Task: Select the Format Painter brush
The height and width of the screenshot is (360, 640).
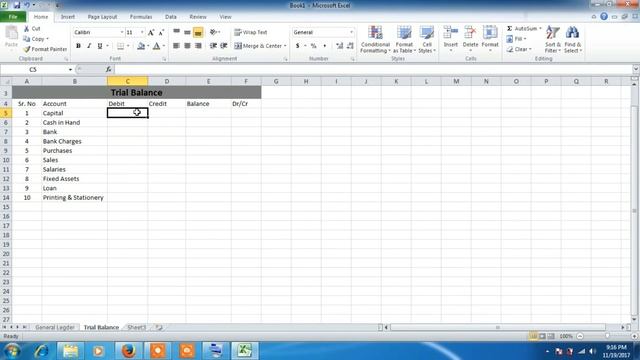Action: point(27,49)
